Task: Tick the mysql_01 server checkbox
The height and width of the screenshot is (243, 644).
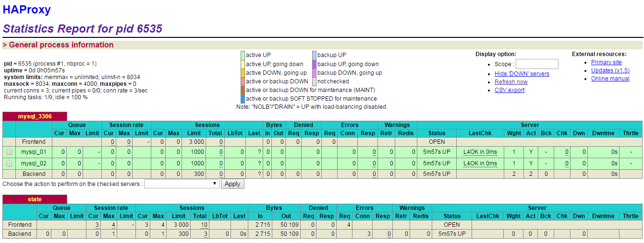Action: click(9, 152)
